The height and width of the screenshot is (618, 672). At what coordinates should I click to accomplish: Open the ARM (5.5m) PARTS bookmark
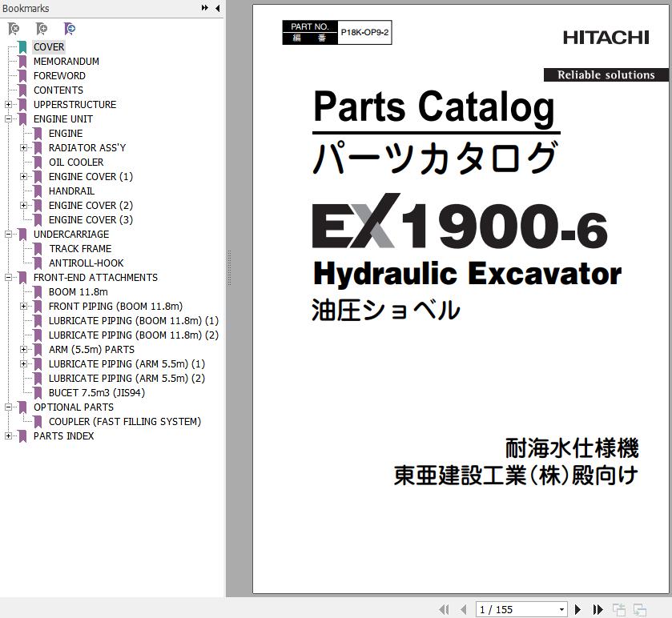pos(92,350)
